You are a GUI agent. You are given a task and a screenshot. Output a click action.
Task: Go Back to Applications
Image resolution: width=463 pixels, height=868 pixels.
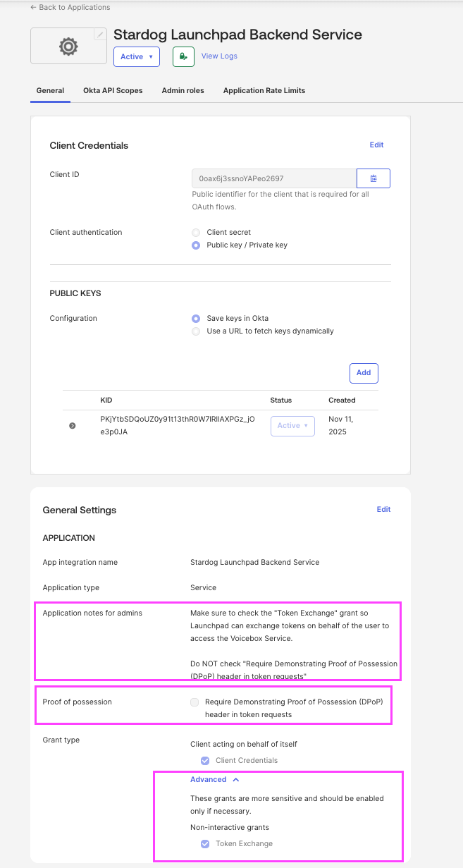click(x=70, y=7)
